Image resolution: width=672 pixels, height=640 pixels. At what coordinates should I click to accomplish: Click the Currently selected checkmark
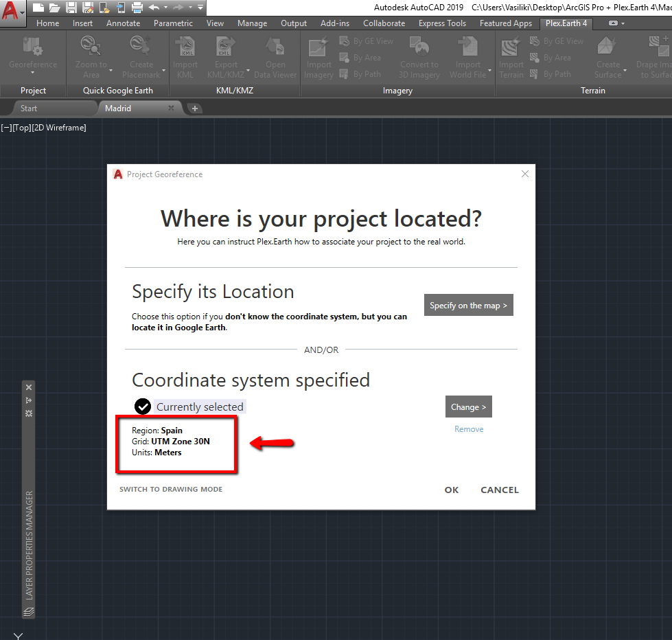pyautogui.click(x=143, y=407)
